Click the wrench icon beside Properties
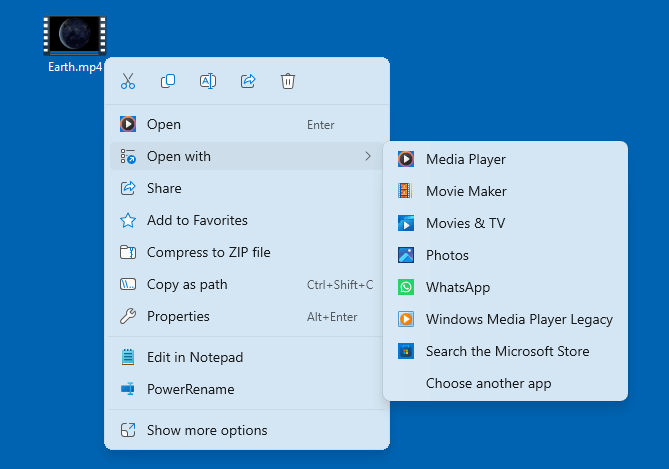 (128, 316)
